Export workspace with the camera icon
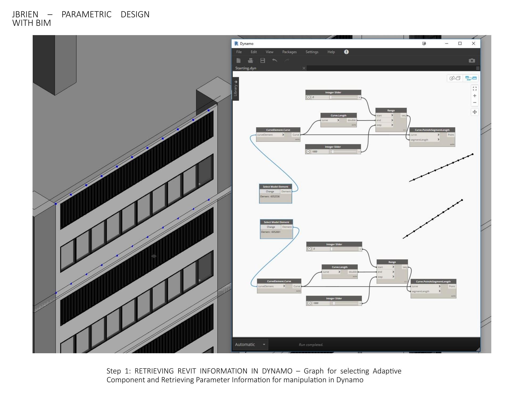 point(472,61)
